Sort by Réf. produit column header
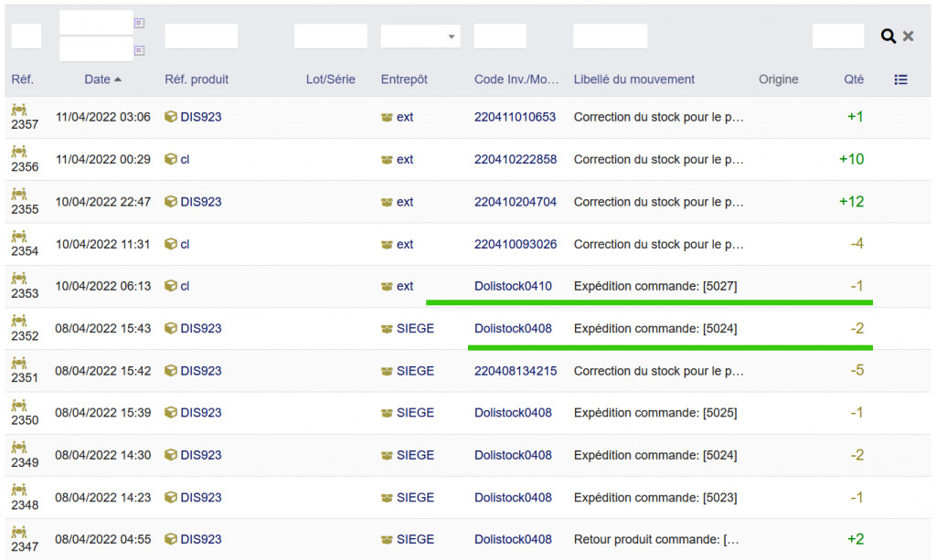 (197, 79)
